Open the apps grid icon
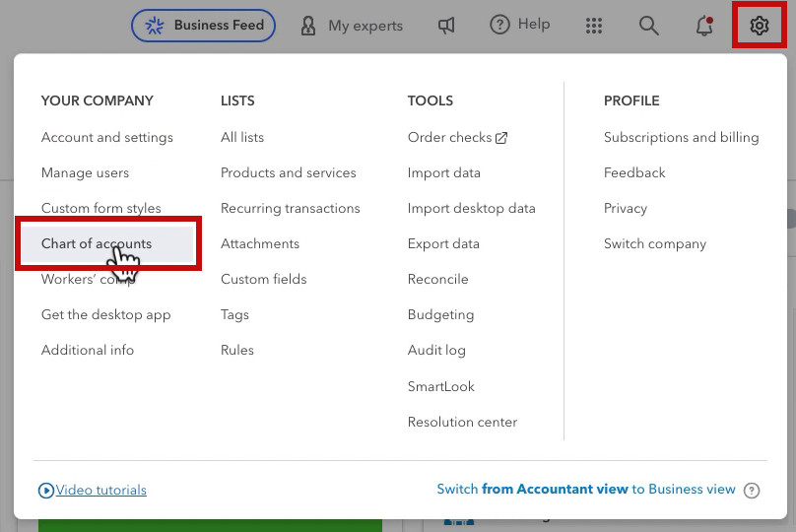The height and width of the screenshot is (532, 796). (593, 26)
